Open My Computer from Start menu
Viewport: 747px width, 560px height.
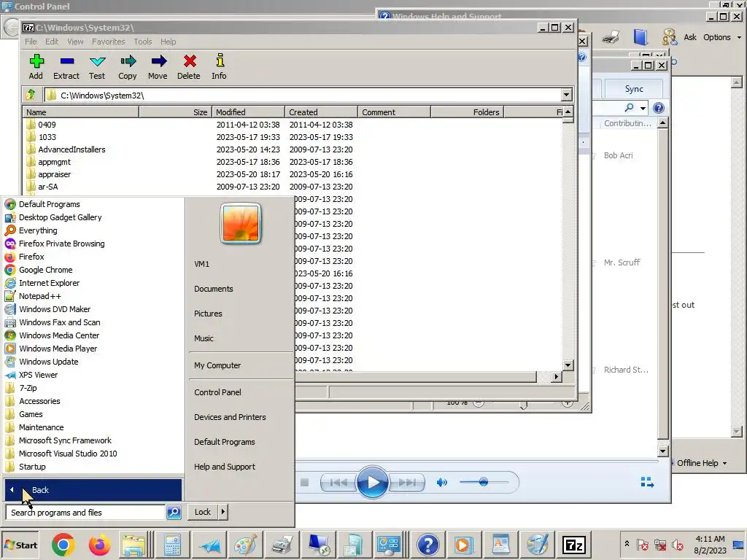(217, 365)
